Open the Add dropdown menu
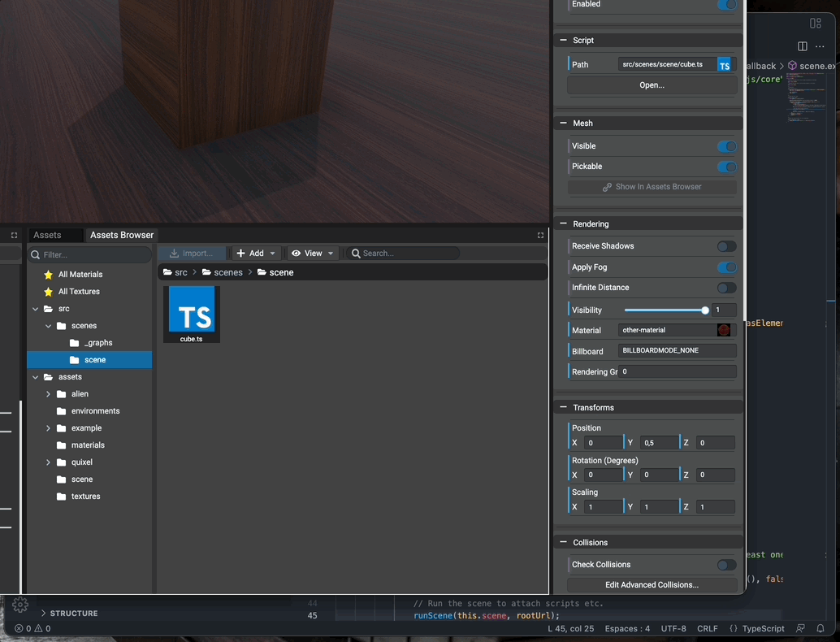Viewport: 840px width, 642px height. click(256, 253)
